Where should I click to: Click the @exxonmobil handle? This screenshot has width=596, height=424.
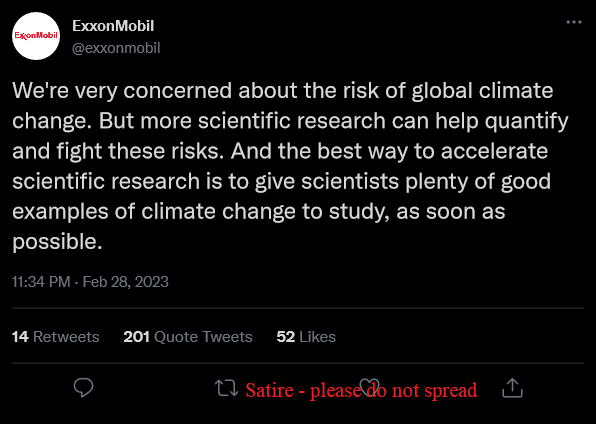(x=116, y=48)
